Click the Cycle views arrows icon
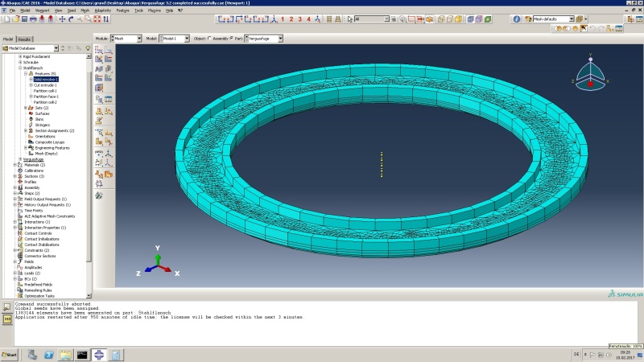The width and height of the screenshot is (644, 362). (106, 19)
